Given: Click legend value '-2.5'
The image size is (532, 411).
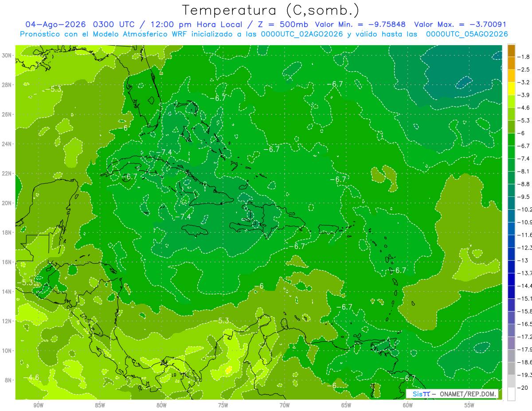Looking at the screenshot, I should [524, 70].
